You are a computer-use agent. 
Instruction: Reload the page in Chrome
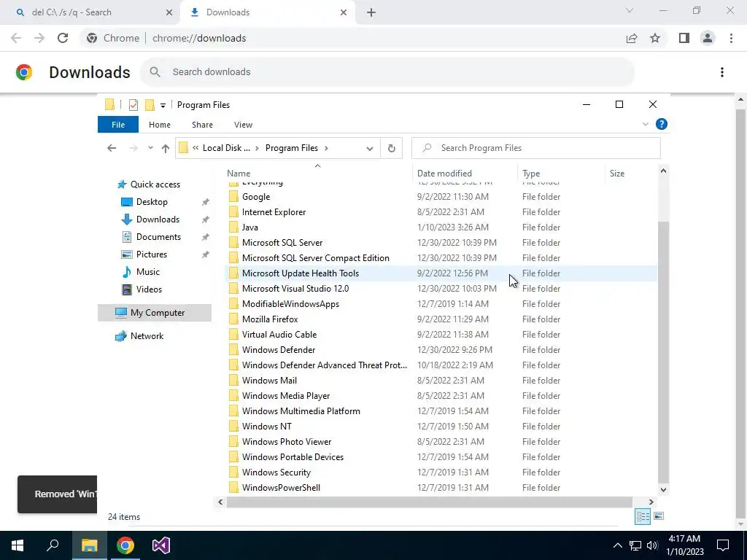point(63,38)
